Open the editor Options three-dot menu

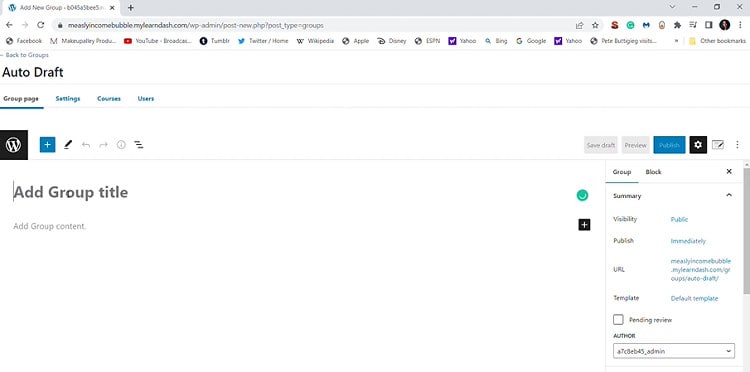(x=737, y=145)
